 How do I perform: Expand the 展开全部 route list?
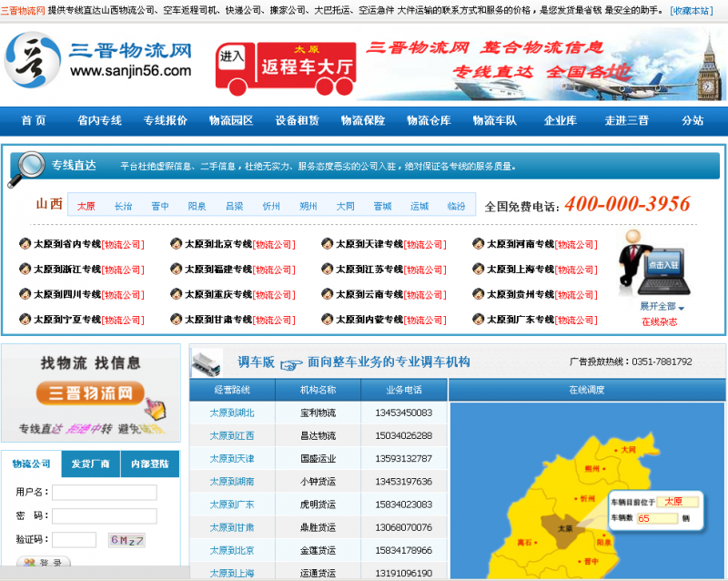[x=662, y=307]
